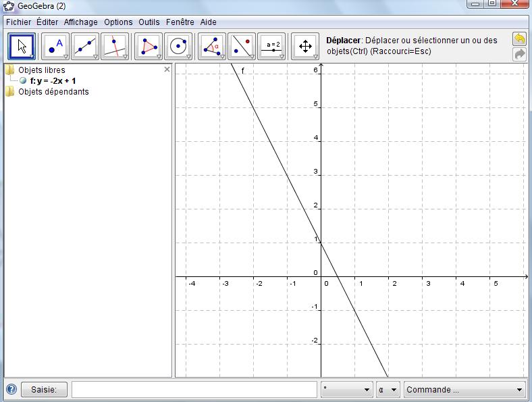Image resolution: width=532 pixels, height=402 pixels.
Task: Open the Angle tool submenu arrow
Action: pos(222,57)
